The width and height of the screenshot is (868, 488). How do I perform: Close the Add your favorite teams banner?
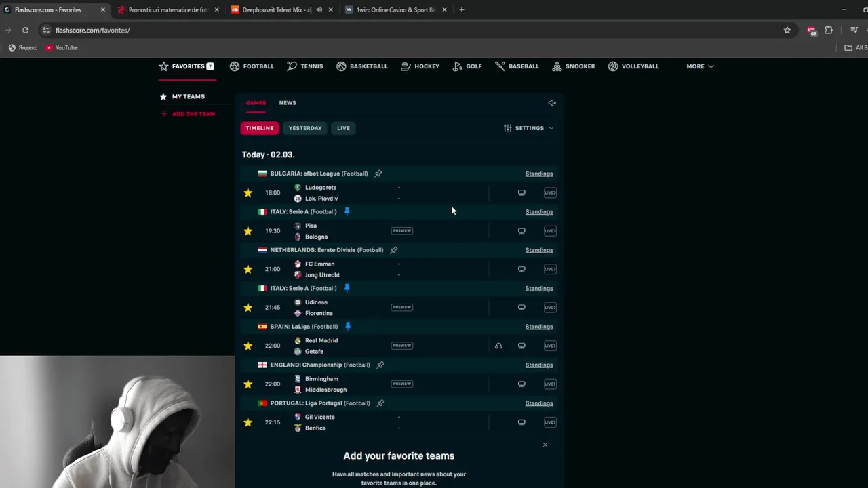coord(545,445)
